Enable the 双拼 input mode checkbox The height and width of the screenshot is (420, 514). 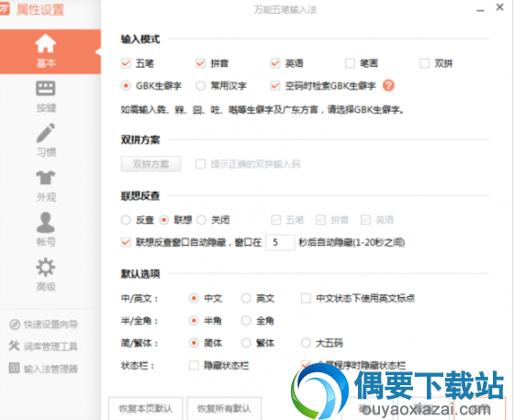click(425, 63)
